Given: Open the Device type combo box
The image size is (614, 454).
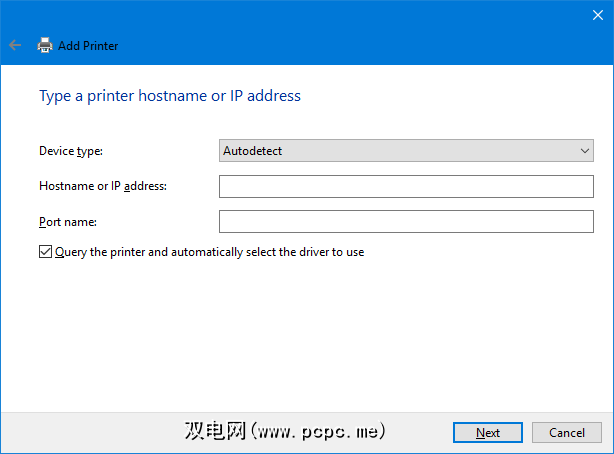Looking at the screenshot, I should [406, 151].
